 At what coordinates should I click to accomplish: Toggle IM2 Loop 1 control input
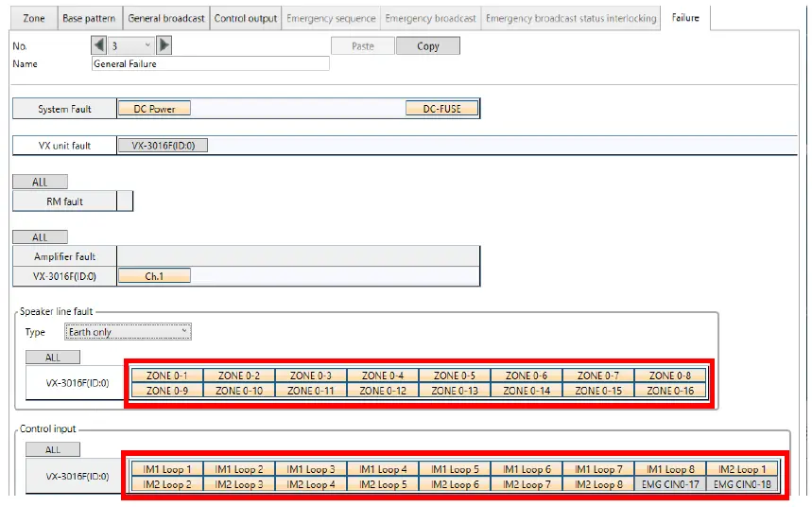742,469
